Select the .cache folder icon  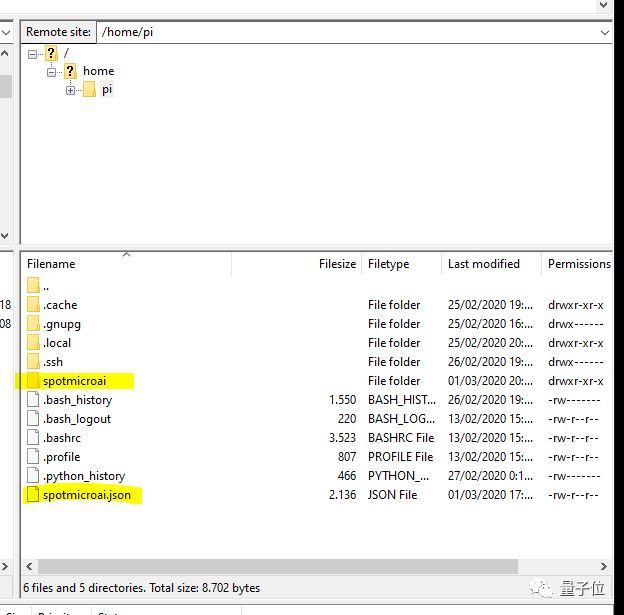(33, 305)
